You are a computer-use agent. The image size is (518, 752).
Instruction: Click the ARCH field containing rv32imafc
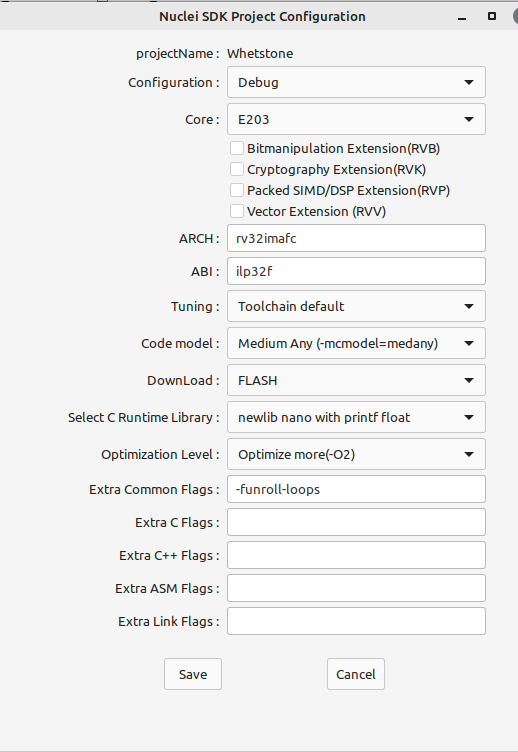tap(356, 238)
